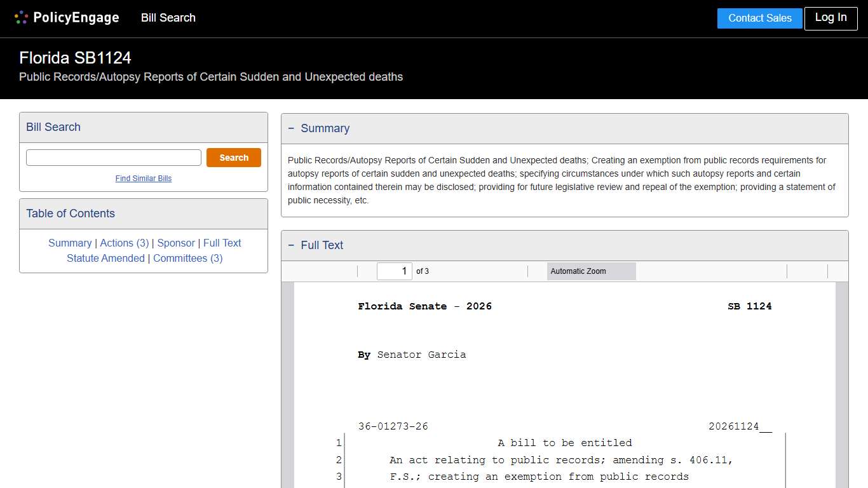Screen dimensions: 868x488
Task: Open the Automatic Zoom dropdown
Action: [591, 271]
